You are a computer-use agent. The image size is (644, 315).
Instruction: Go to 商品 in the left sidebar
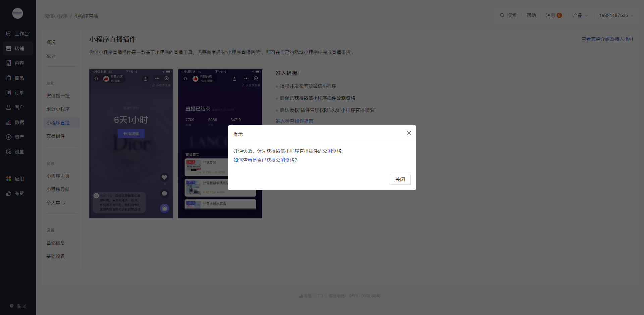click(18, 78)
